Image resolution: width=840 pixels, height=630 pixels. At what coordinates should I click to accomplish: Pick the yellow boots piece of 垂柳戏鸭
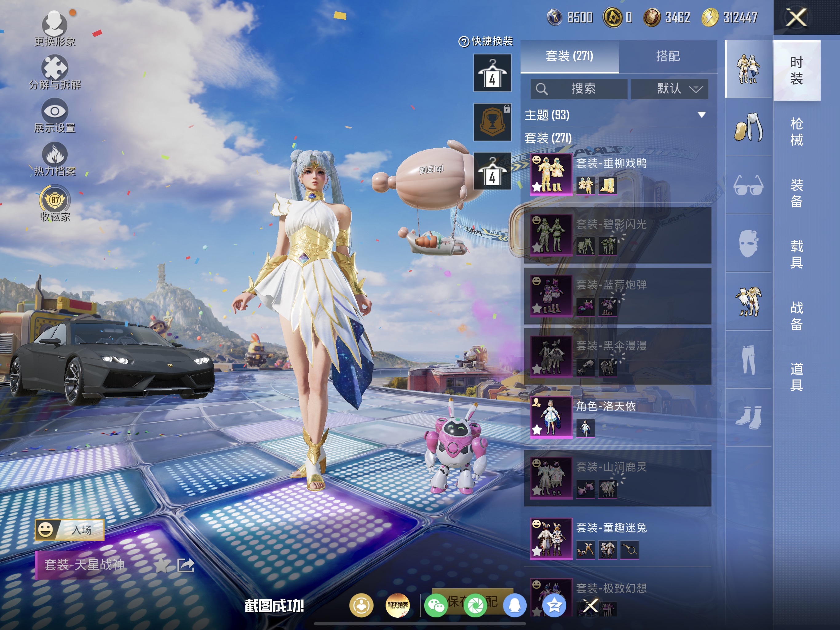coord(607,185)
